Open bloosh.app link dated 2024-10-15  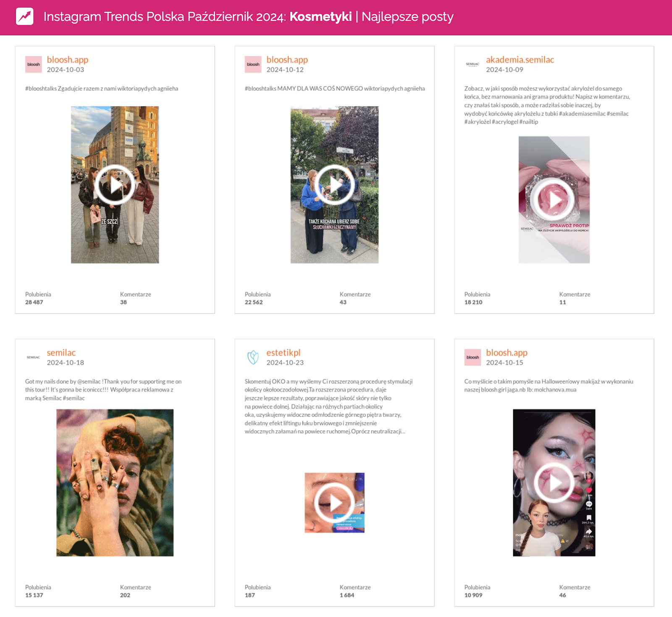tap(507, 353)
